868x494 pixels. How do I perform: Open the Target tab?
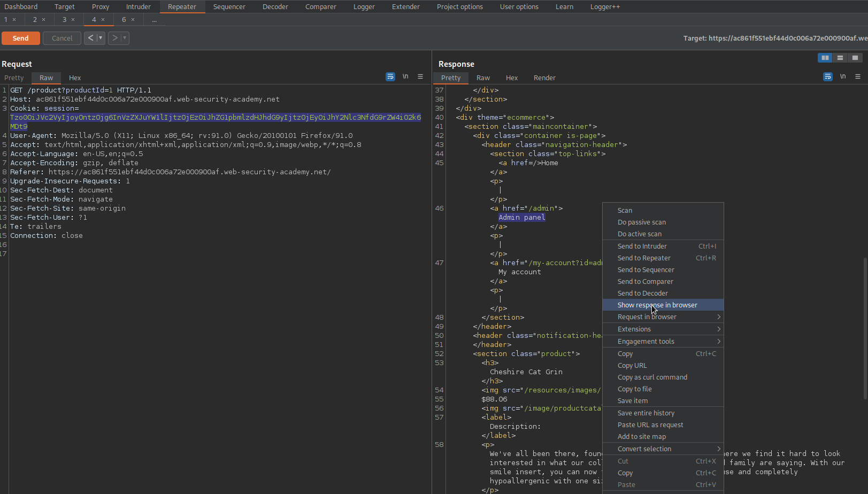click(x=65, y=6)
